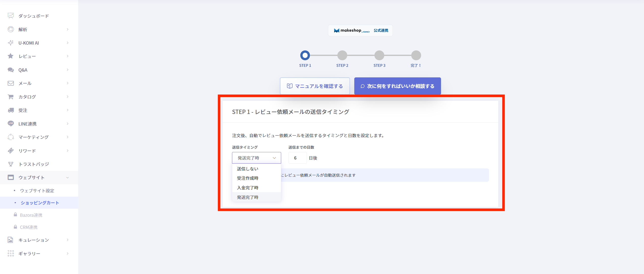The height and width of the screenshot is (274, 644).
Task: Click the star icon beside レビュー
Action: [11, 56]
